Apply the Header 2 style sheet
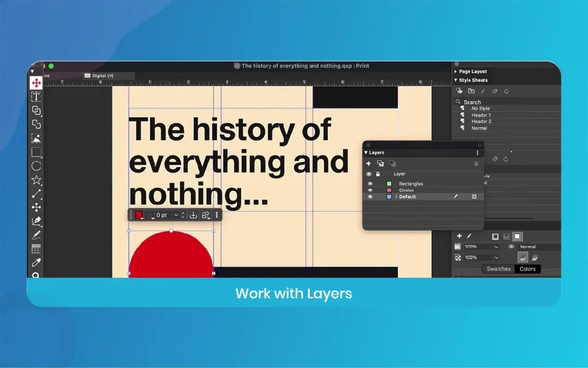Viewport: 588px width, 368px height. tap(481, 121)
